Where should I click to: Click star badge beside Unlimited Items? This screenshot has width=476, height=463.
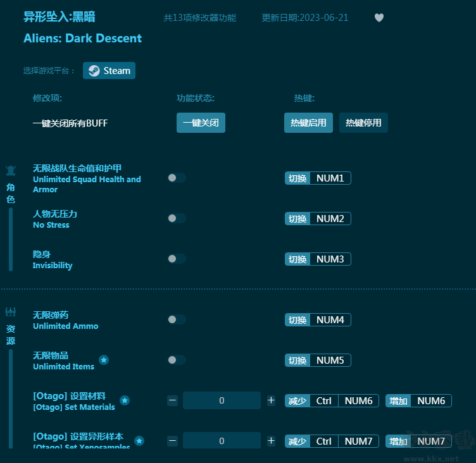[x=104, y=360]
